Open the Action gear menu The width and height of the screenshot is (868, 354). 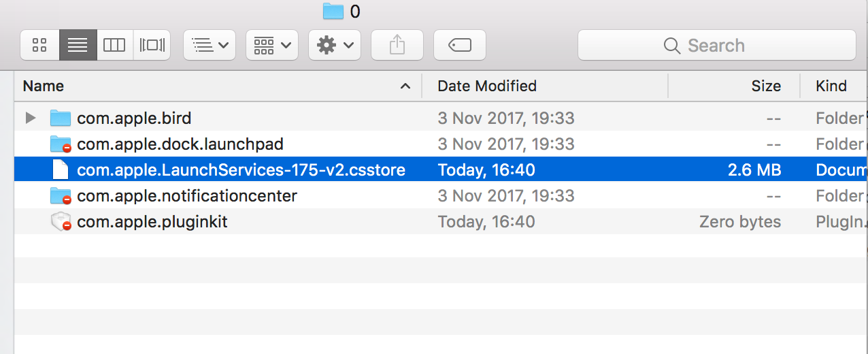click(334, 46)
